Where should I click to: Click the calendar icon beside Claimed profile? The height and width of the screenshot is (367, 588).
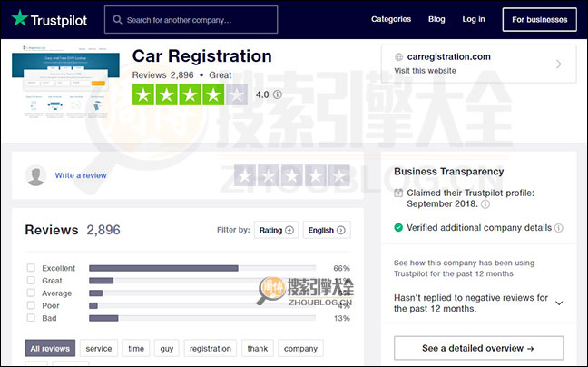(x=398, y=193)
